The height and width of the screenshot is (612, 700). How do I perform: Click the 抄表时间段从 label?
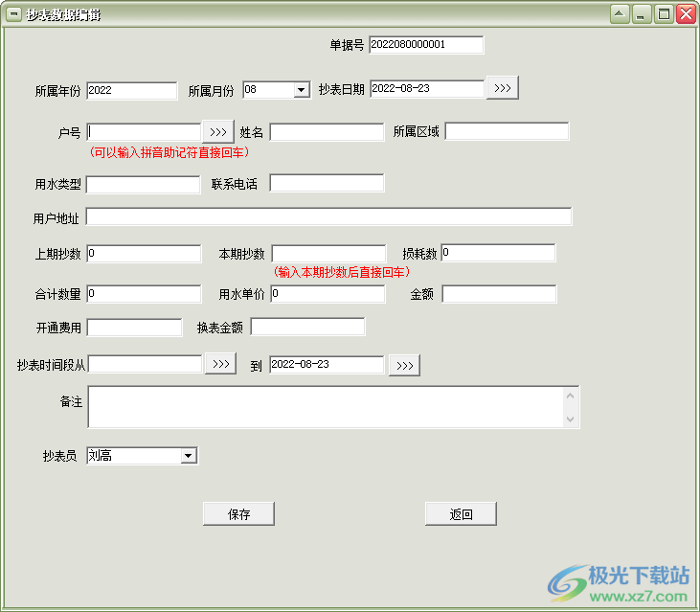pyautogui.click(x=51, y=365)
